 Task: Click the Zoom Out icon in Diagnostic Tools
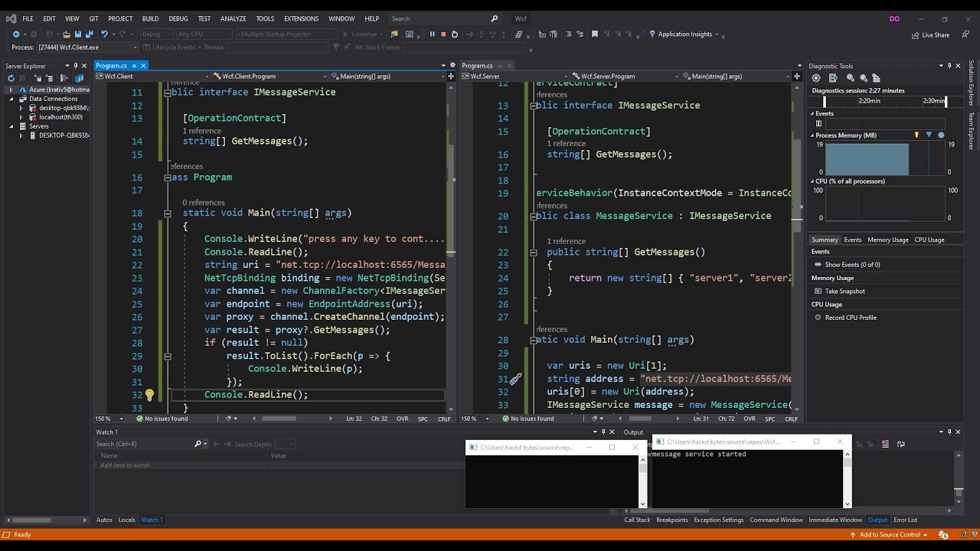tap(864, 77)
